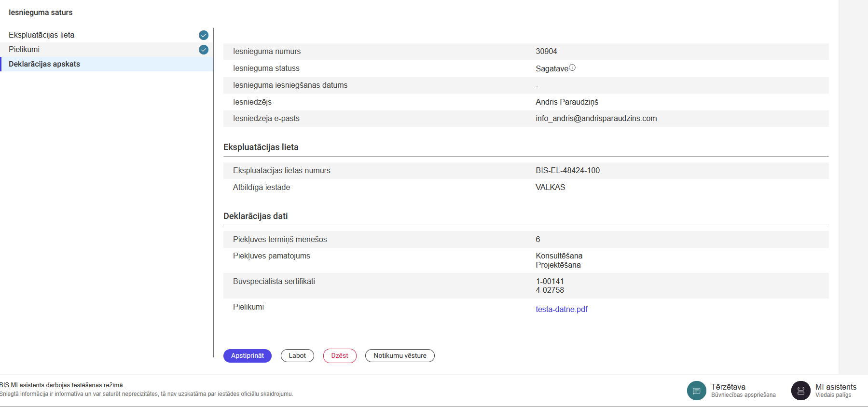Select Ekspluatācijas lieta in the sidebar

41,35
